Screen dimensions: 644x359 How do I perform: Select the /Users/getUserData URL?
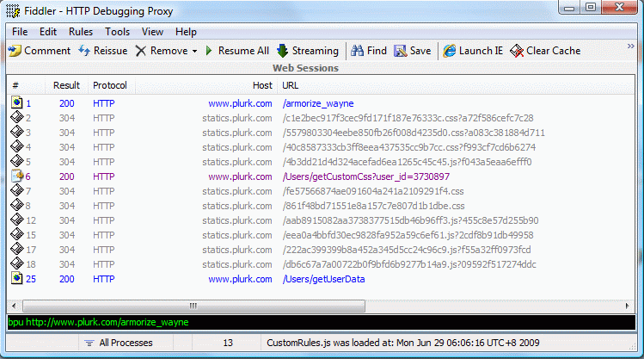click(323, 279)
